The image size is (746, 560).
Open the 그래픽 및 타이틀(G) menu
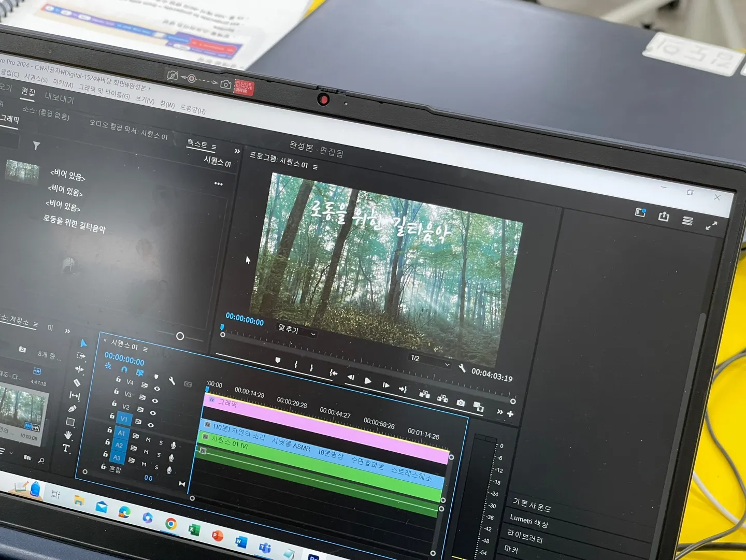coord(104,91)
